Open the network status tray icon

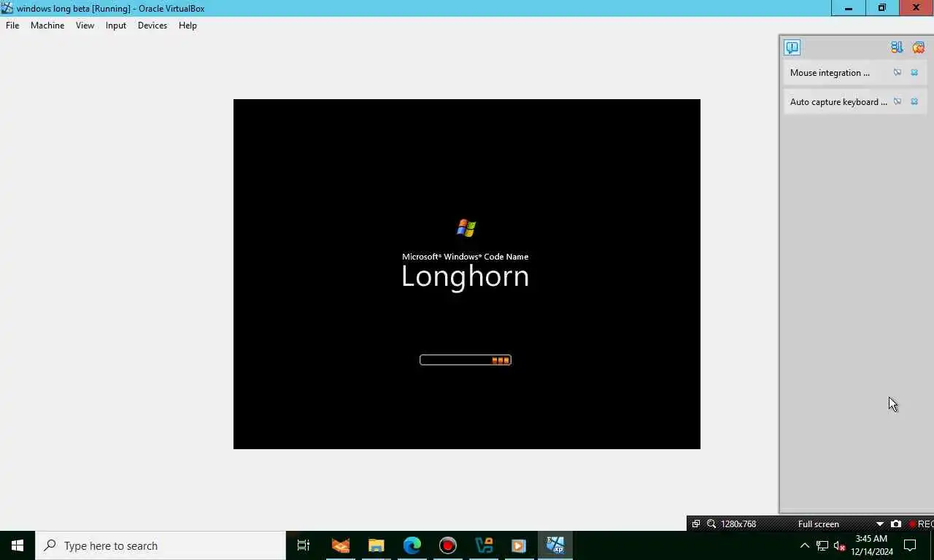click(x=822, y=545)
